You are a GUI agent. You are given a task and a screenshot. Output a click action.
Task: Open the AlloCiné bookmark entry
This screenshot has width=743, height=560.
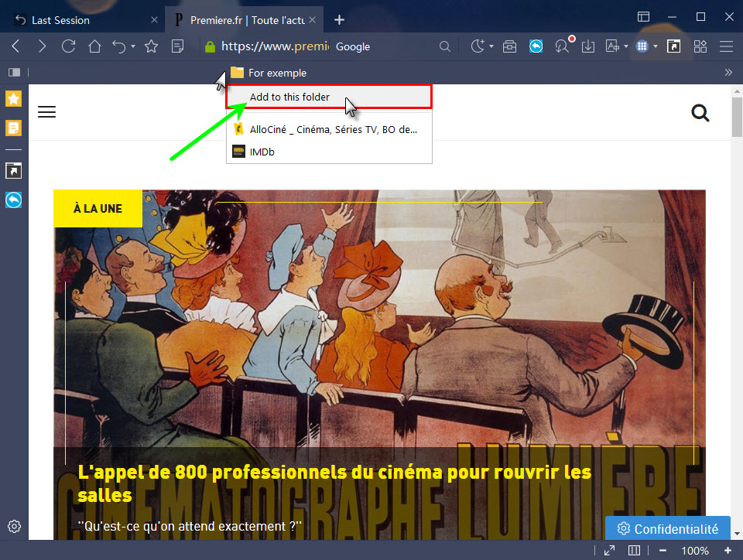[329, 129]
